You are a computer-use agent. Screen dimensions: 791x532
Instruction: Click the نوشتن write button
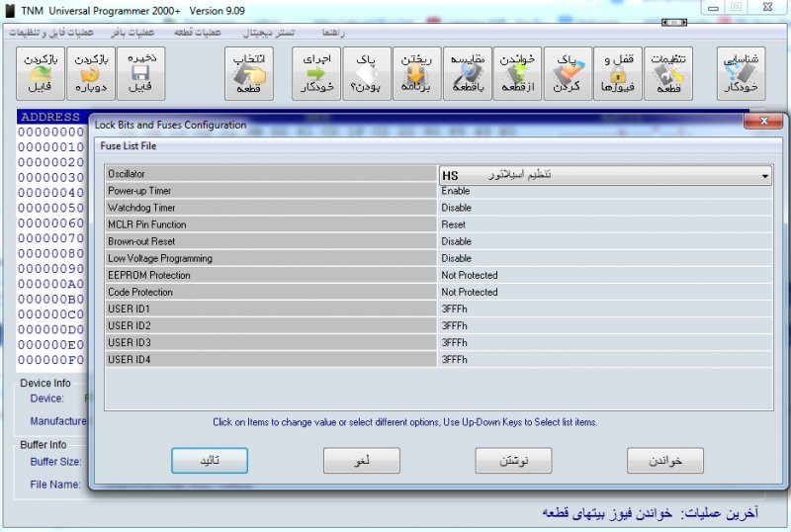pos(513,461)
